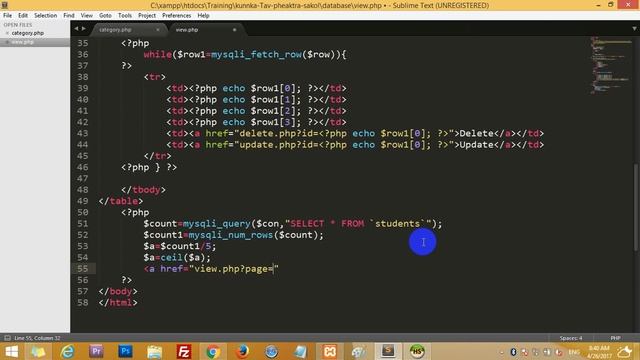Open File Explorer folder icon in taskbar
Viewport: 640px width, 360px height.
[155, 351]
